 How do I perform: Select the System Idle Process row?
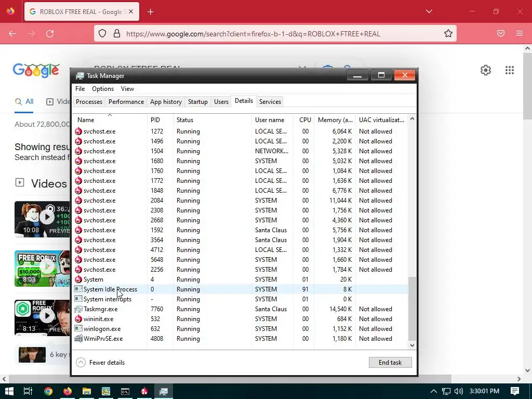tap(240, 289)
